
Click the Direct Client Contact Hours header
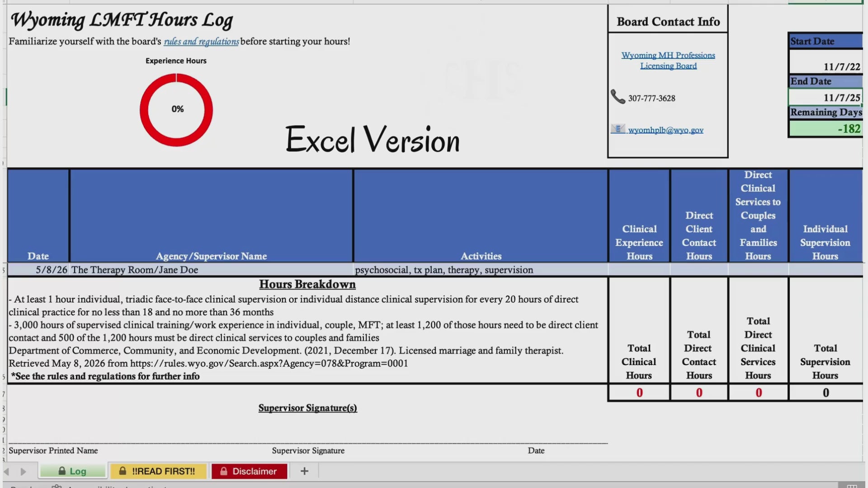[x=699, y=216]
